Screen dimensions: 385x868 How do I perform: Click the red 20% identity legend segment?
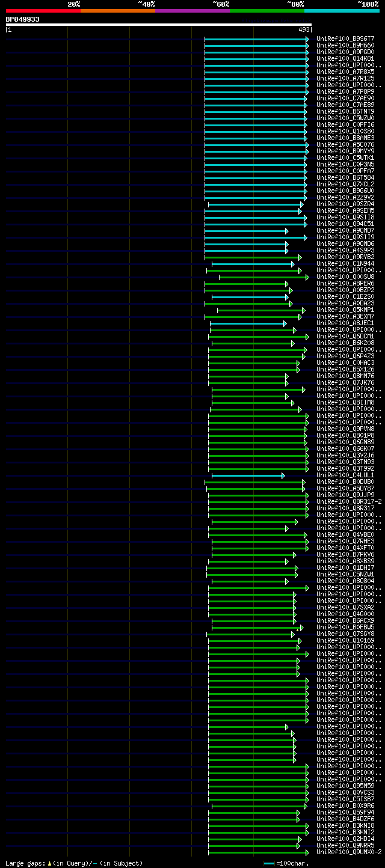pyautogui.click(x=43, y=10)
